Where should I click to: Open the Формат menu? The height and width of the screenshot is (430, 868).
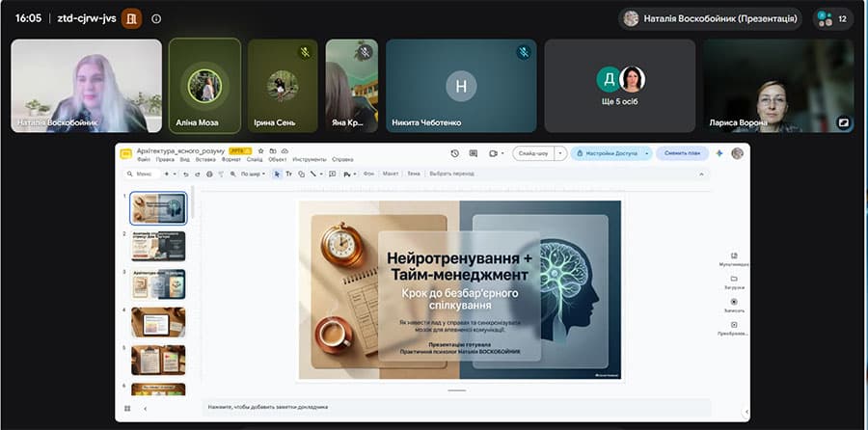click(x=231, y=159)
